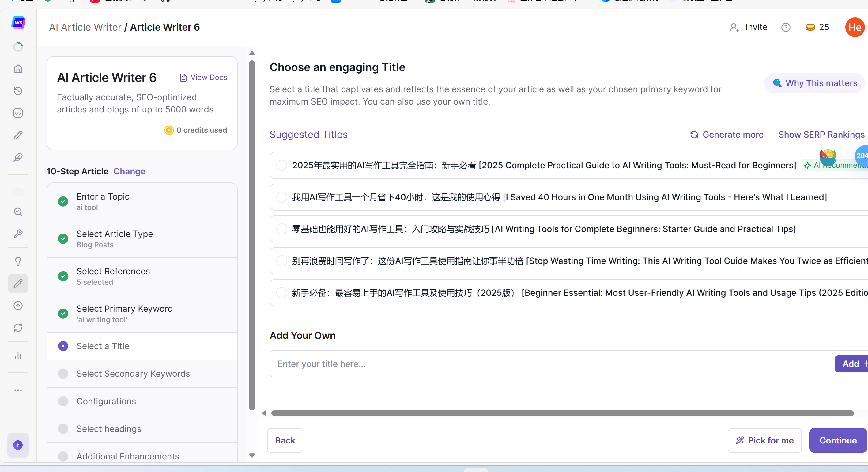This screenshot has height=472, width=868.
Task: Open 'Select Secondary Keywords' step
Action: coord(133,374)
